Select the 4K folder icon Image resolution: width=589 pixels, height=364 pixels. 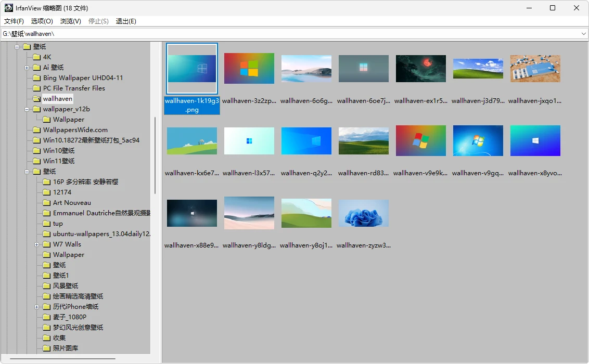[36, 57]
